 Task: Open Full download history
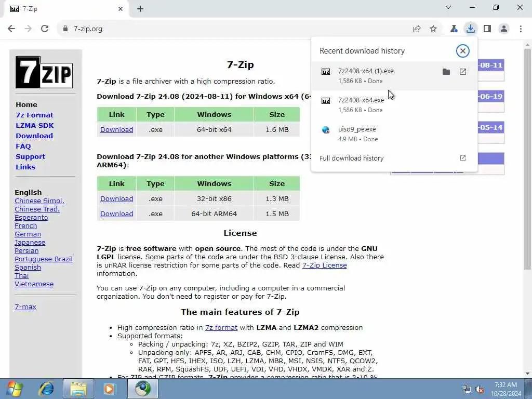click(x=394, y=158)
